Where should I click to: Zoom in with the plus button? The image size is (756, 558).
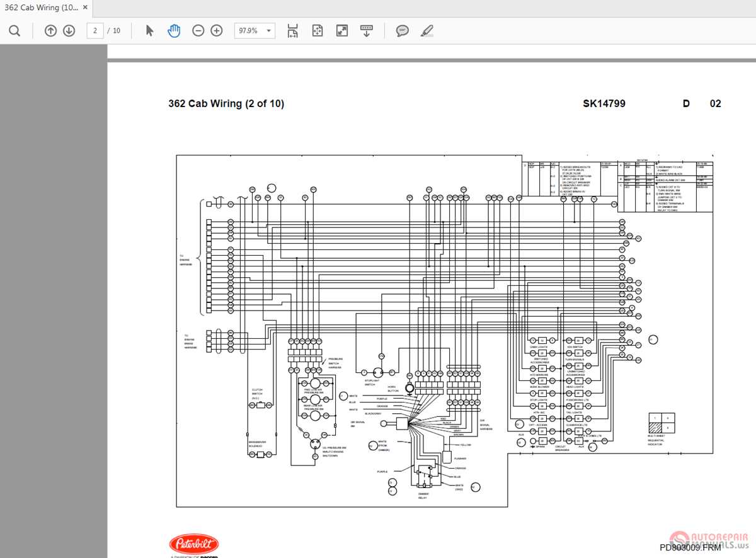[x=217, y=30]
